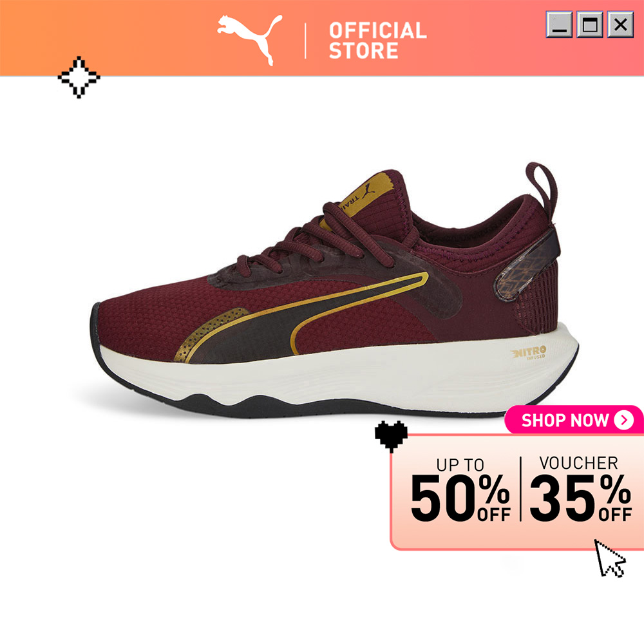Minimize the retro window

559,24
